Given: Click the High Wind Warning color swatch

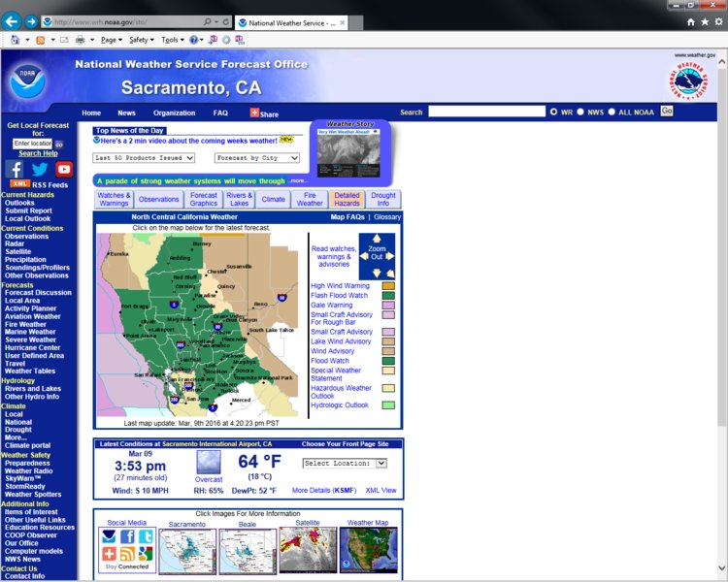Looking at the screenshot, I should click(388, 286).
